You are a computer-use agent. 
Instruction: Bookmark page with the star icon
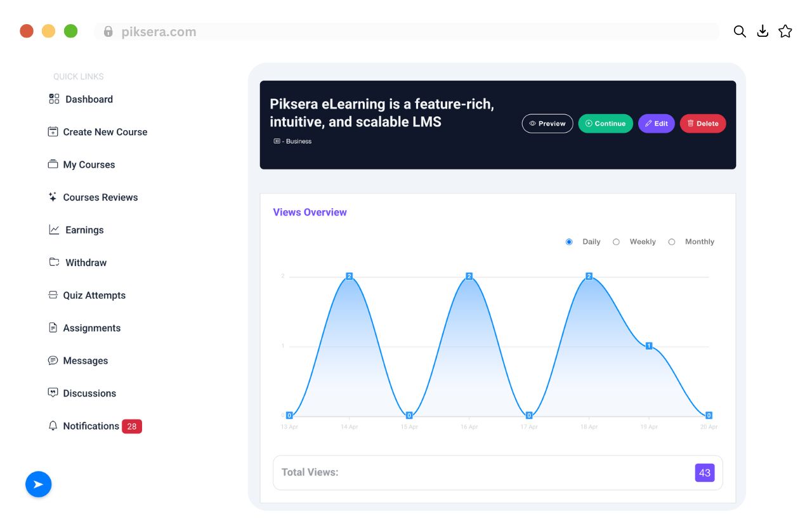click(785, 31)
